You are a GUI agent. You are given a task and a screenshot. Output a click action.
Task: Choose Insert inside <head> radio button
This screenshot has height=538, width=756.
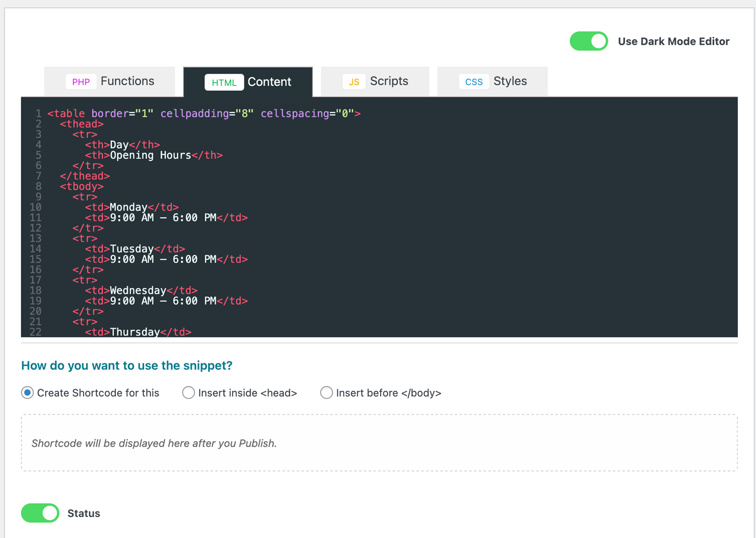(188, 393)
